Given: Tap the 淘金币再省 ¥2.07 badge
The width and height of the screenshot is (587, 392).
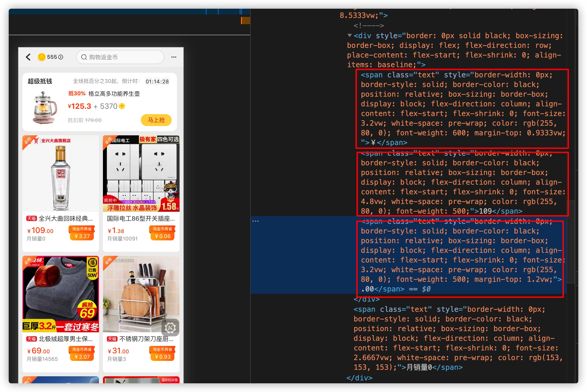Looking at the screenshot, I should [x=82, y=354].
